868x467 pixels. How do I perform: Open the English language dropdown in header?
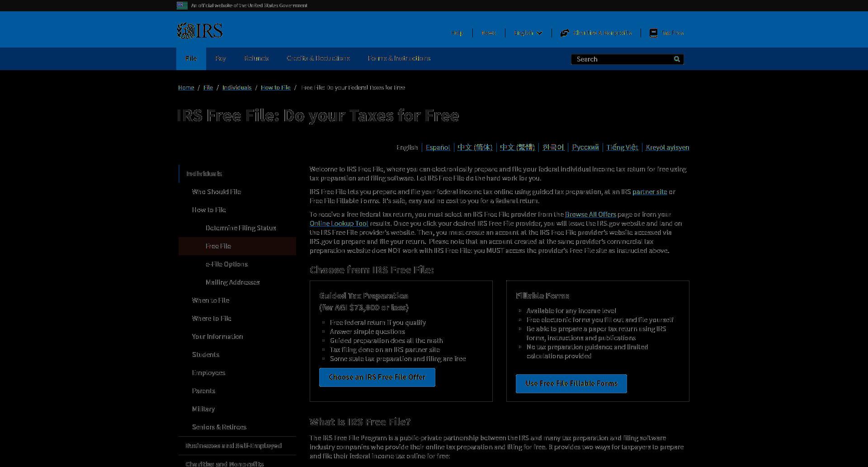click(528, 33)
